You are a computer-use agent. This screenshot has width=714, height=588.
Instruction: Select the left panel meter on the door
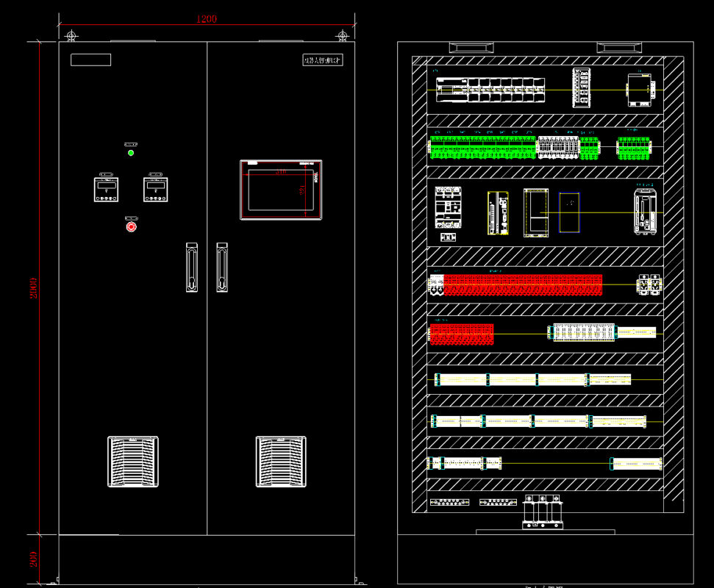pos(106,190)
